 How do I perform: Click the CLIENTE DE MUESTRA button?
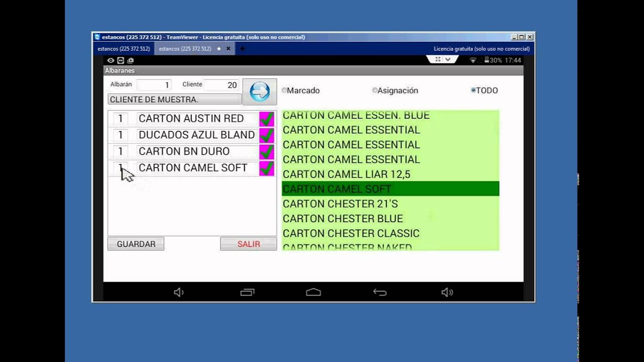click(175, 100)
